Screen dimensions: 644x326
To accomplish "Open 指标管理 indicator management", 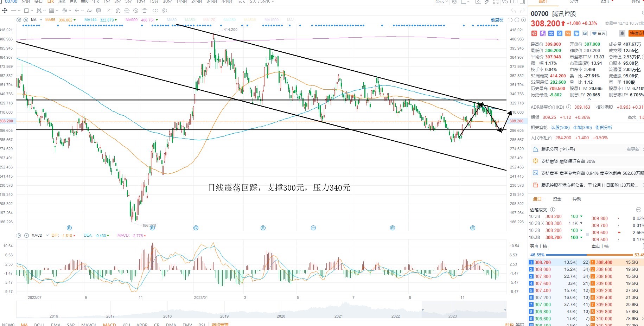I will tap(220, 324).
